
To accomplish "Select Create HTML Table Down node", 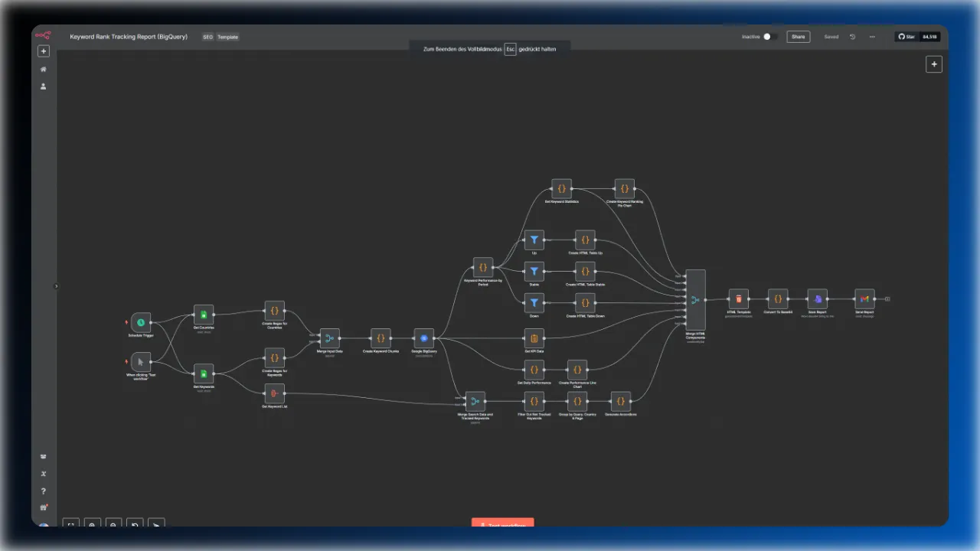I will [x=585, y=303].
